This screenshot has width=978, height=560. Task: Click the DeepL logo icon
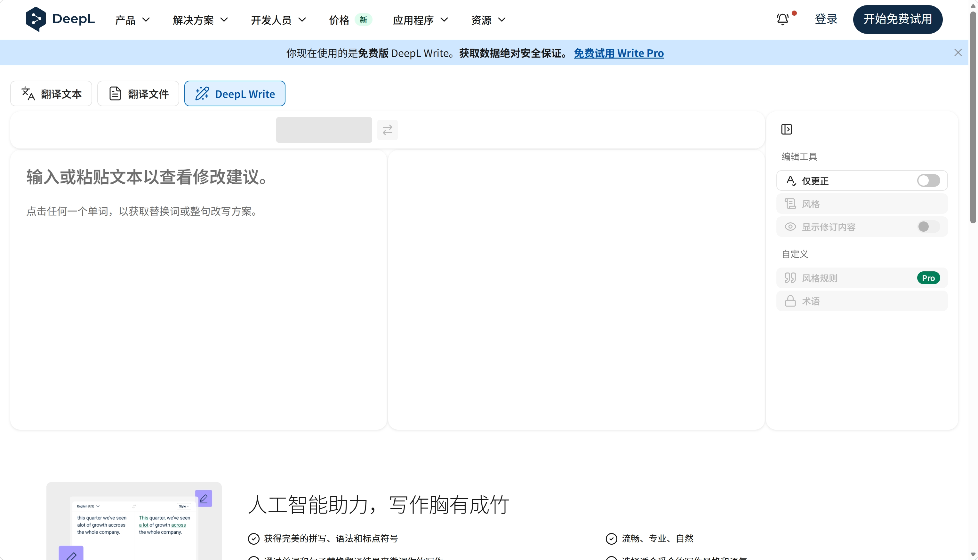[x=36, y=19]
